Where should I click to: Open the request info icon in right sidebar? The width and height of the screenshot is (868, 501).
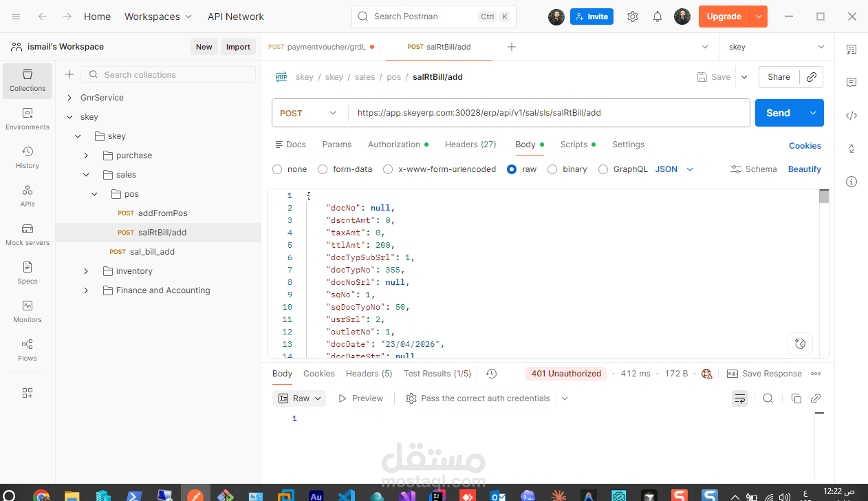[x=851, y=182]
